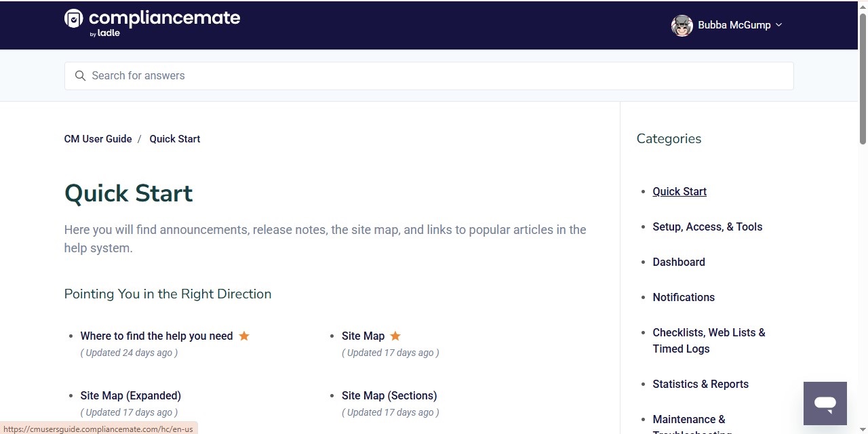Viewport: 868px width, 434px height.
Task: Click the bullet next to Quick Start category
Action: click(642, 192)
